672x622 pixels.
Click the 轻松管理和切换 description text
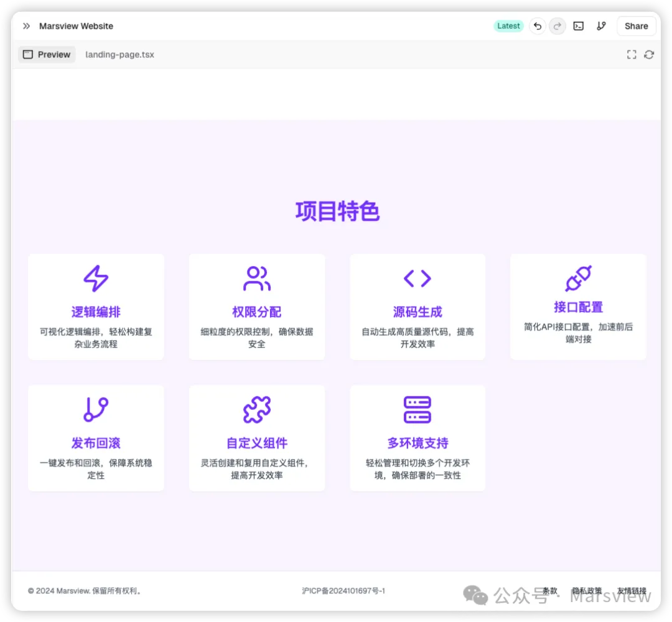coord(418,469)
